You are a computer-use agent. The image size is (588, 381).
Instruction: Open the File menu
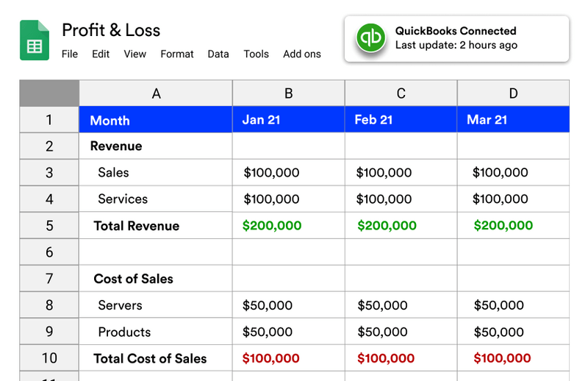click(x=70, y=54)
